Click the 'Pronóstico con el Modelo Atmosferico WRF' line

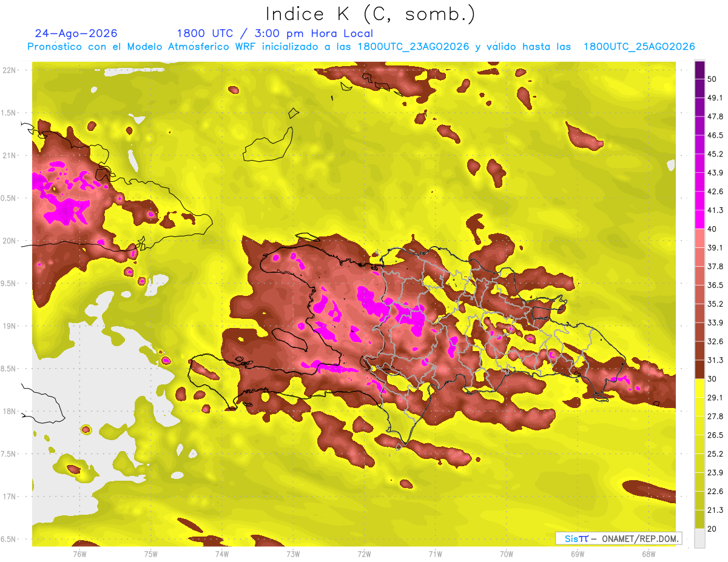click(361, 47)
